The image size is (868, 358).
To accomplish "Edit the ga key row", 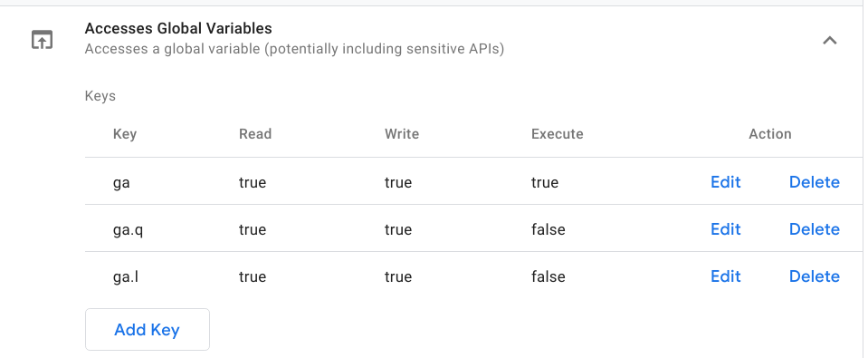I will tap(726, 182).
